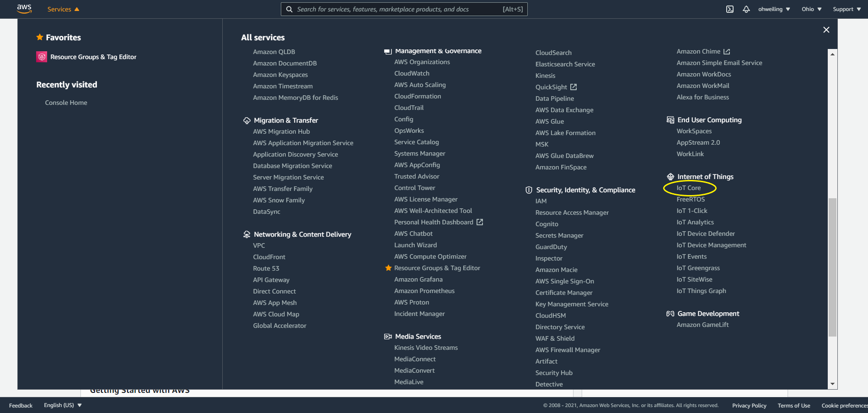Close the services menu with the X

(x=826, y=30)
